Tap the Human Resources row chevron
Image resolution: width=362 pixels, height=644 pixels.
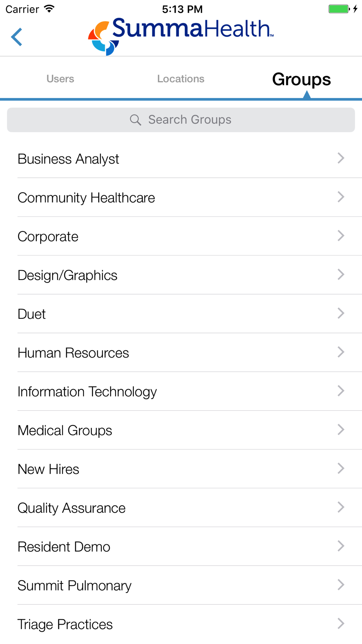341,352
